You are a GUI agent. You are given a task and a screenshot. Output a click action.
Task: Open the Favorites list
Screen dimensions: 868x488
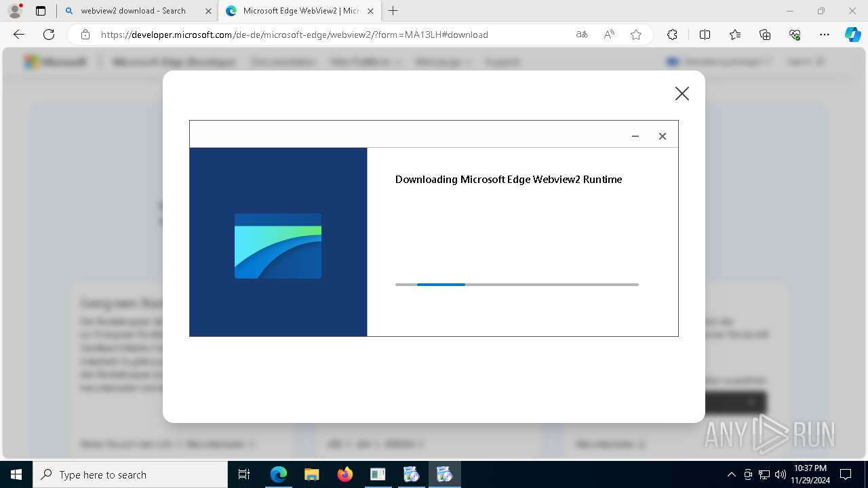coord(735,35)
